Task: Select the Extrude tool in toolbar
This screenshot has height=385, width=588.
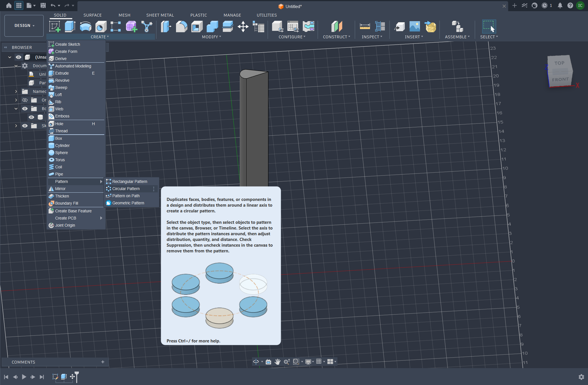Action: pyautogui.click(x=70, y=26)
